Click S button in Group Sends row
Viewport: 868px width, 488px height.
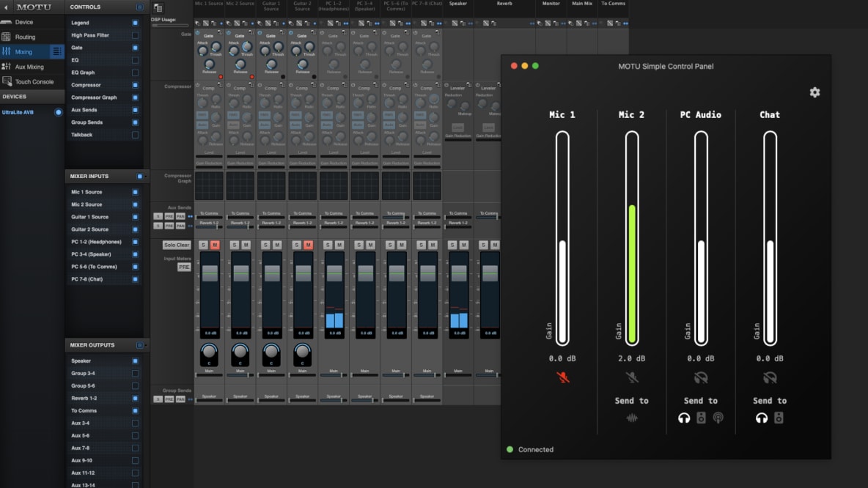pyautogui.click(x=158, y=399)
